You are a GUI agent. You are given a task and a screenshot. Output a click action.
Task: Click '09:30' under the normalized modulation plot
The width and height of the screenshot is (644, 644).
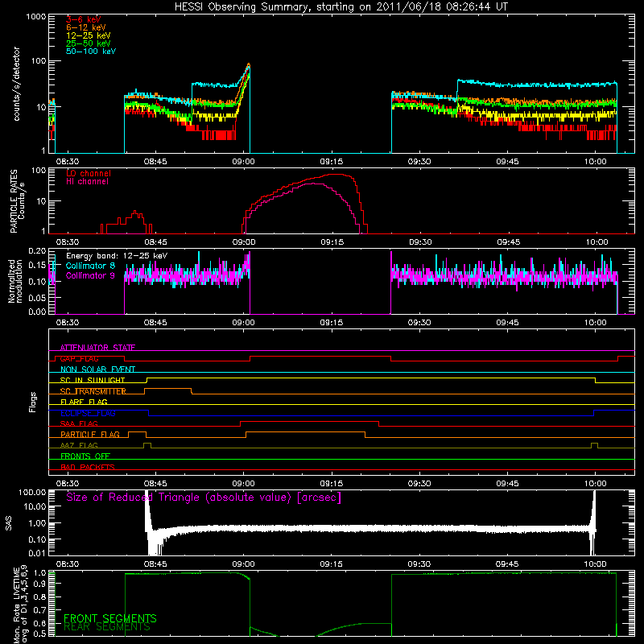(419, 323)
